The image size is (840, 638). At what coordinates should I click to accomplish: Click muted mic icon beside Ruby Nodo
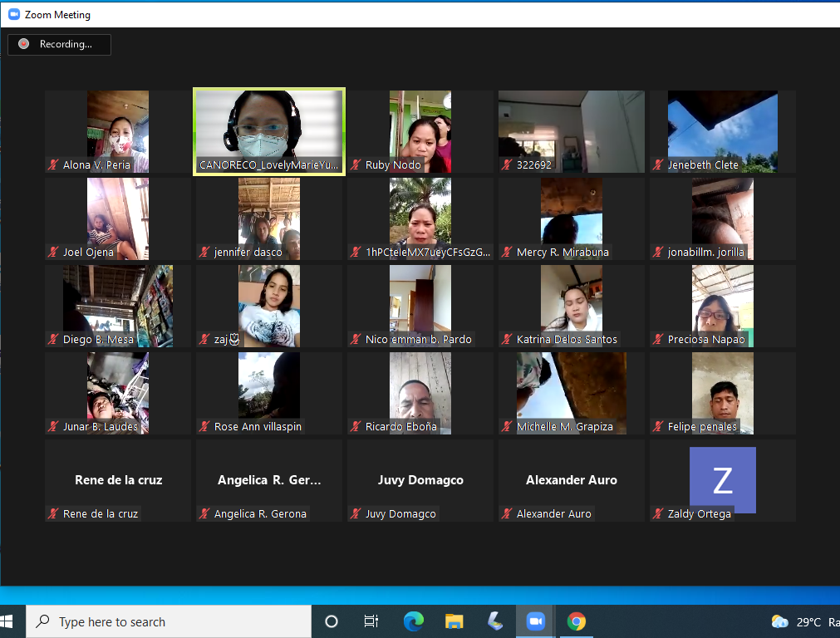point(356,165)
